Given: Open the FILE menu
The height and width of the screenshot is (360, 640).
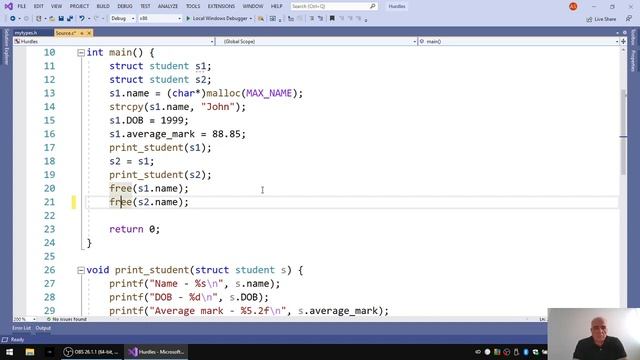Looking at the screenshot, I should pos(22,6).
